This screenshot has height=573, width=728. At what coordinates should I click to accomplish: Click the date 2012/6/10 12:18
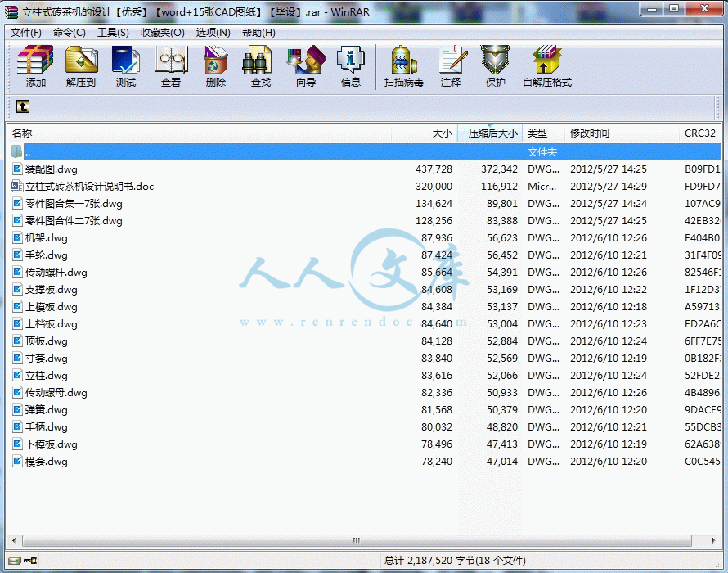(609, 307)
